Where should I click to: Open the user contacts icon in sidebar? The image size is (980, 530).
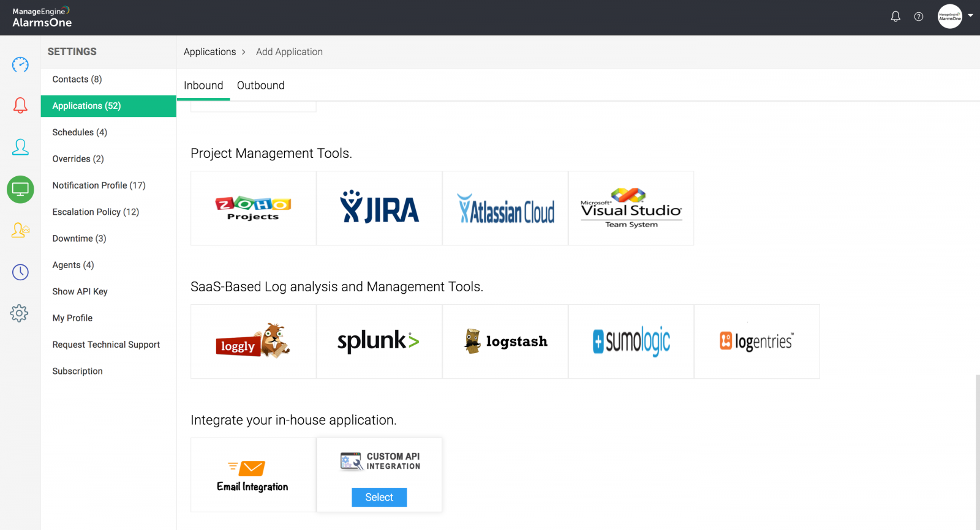[x=20, y=147]
